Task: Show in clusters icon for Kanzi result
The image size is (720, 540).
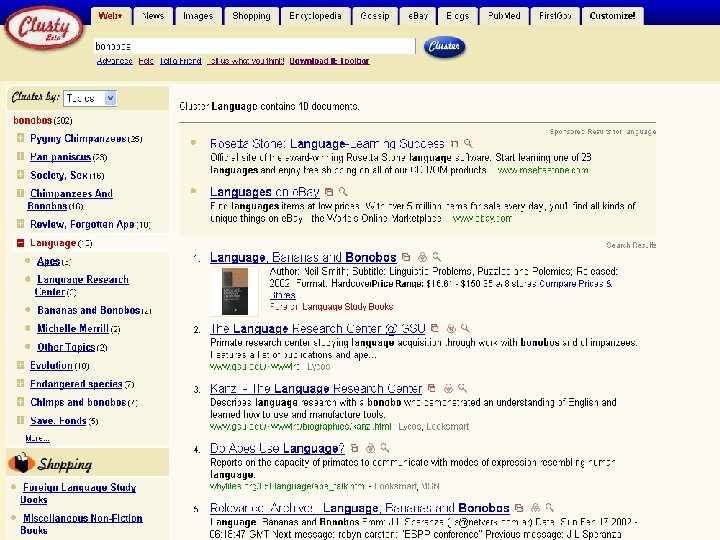Action: [x=448, y=388]
